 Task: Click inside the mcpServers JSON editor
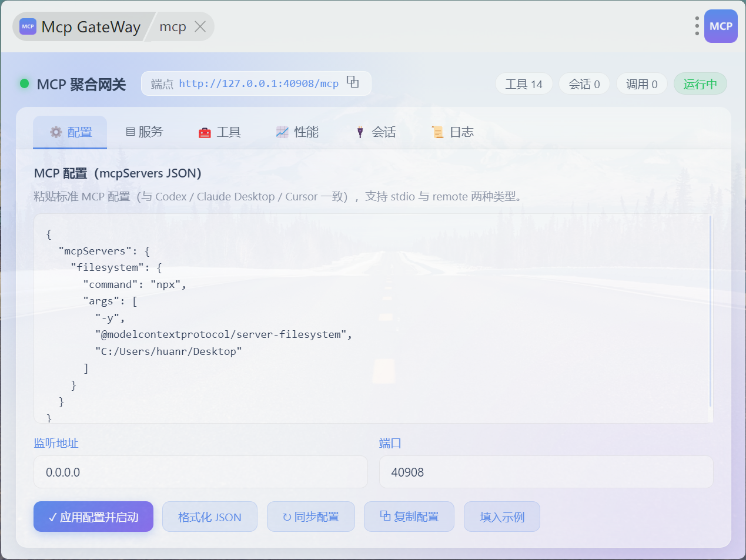[x=373, y=318]
